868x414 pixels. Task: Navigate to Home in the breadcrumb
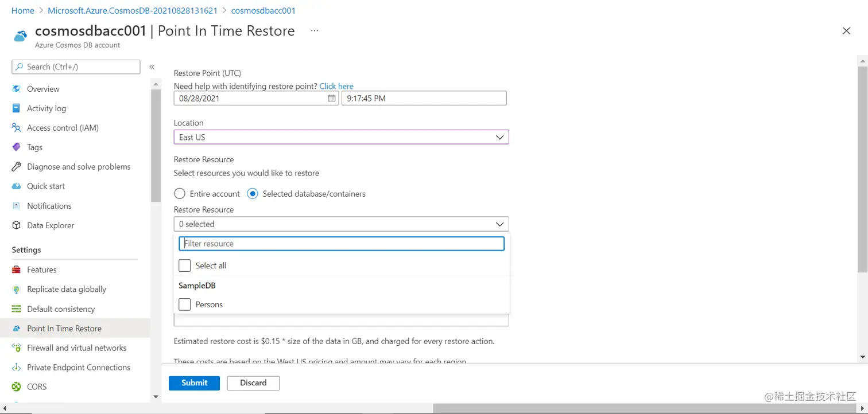click(x=23, y=11)
